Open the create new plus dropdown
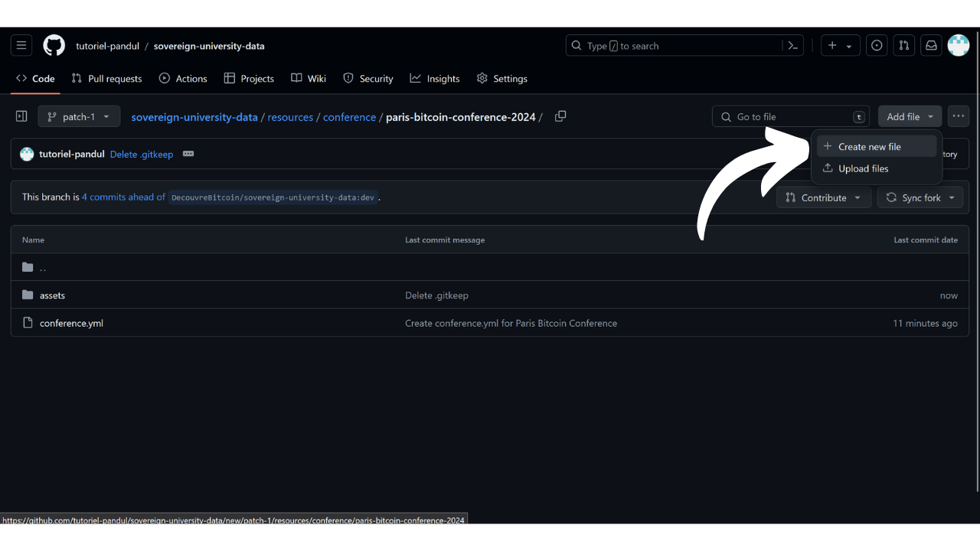This screenshot has width=980, height=551. pos(840,46)
